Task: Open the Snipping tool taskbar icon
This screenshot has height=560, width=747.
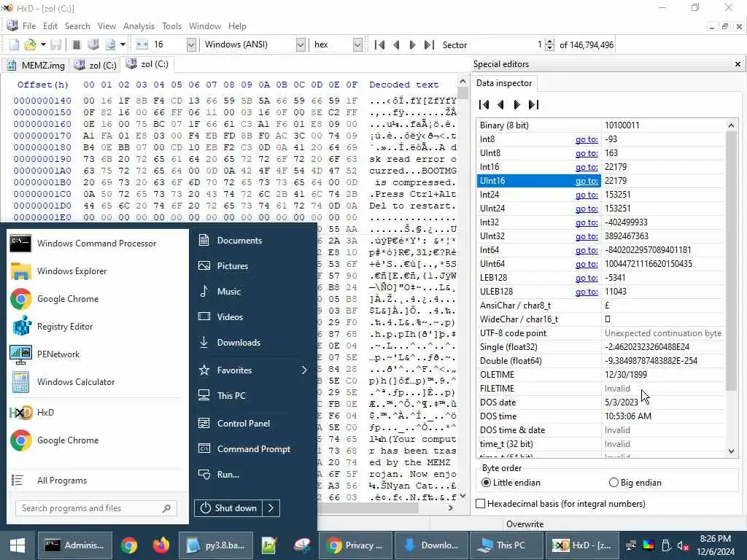Action: pyautogui.click(x=303, y=545)
